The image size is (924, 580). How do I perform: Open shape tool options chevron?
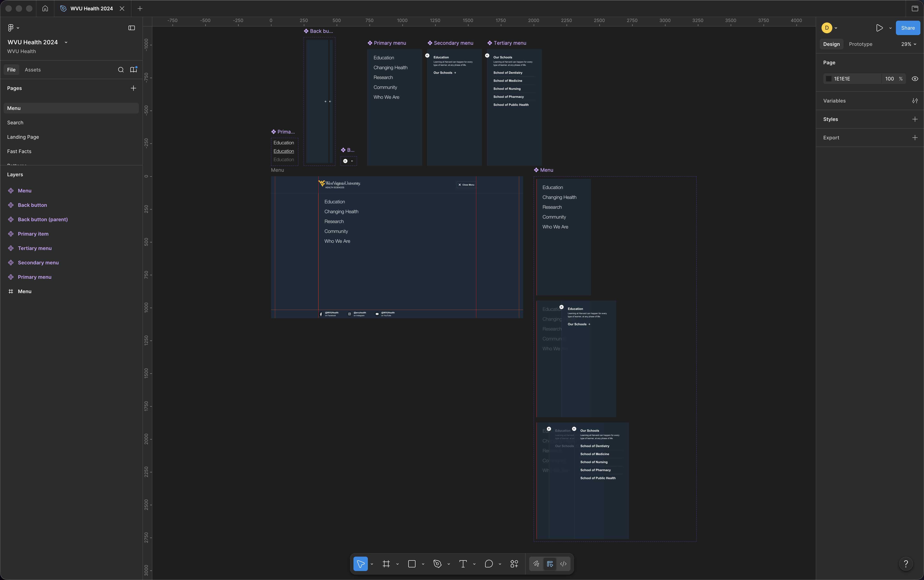[x=423, y=564]
